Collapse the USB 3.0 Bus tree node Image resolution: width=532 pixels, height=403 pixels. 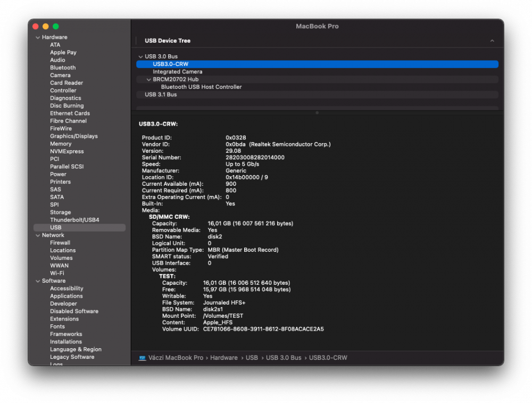(x=140, y=57)
